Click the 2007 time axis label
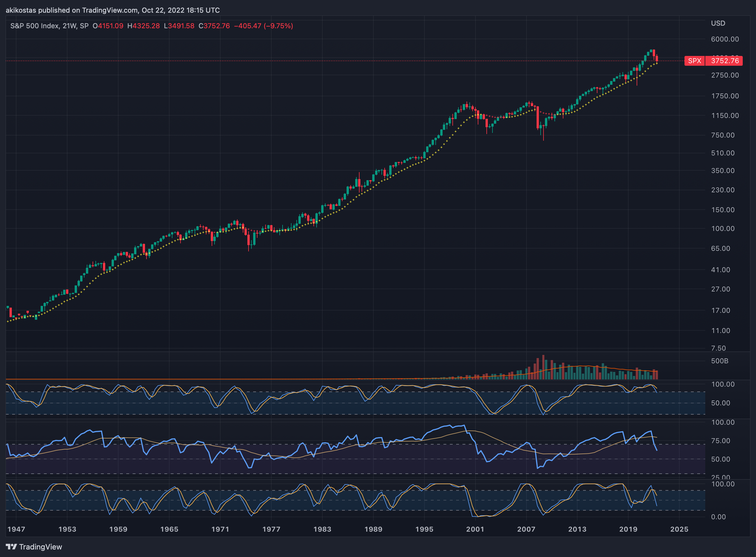The image size is (756, 557). [526, 529]
